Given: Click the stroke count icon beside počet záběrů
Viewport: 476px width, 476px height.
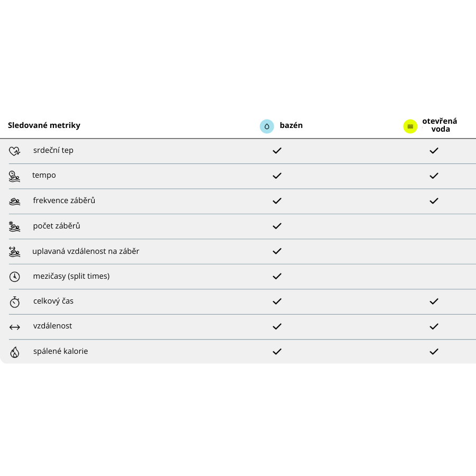Looking at the screenshot, I should 15,226.
